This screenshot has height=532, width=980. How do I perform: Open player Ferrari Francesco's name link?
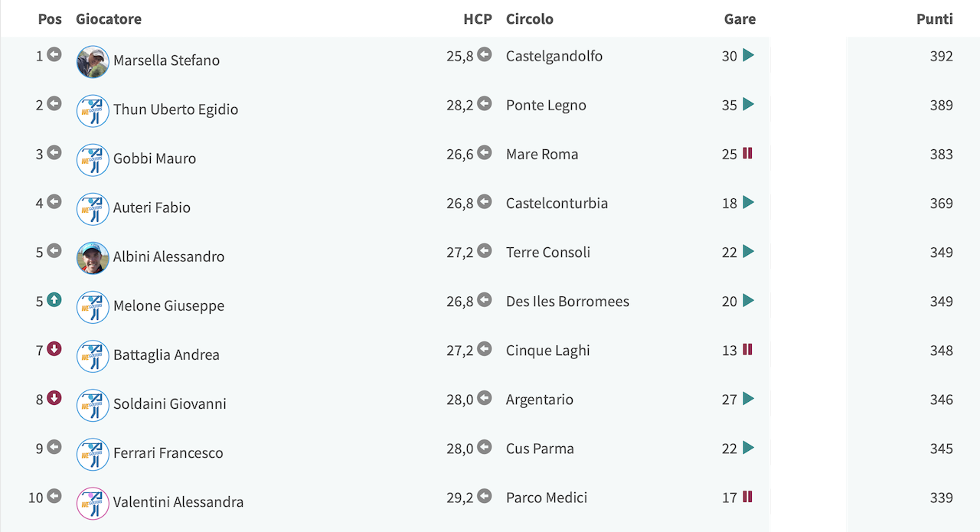pos(168,452)
